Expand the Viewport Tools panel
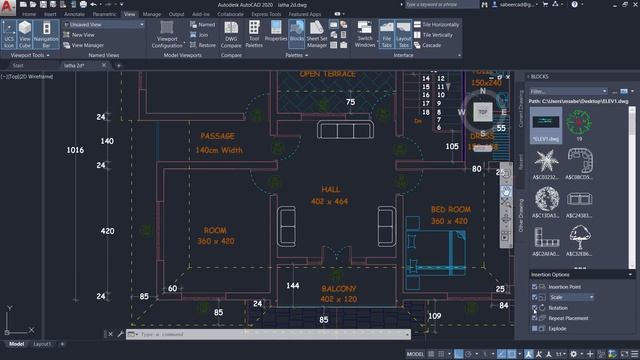The width and height of the screenshot is (640, 360). pyautogui.click(x=30, y=55)
